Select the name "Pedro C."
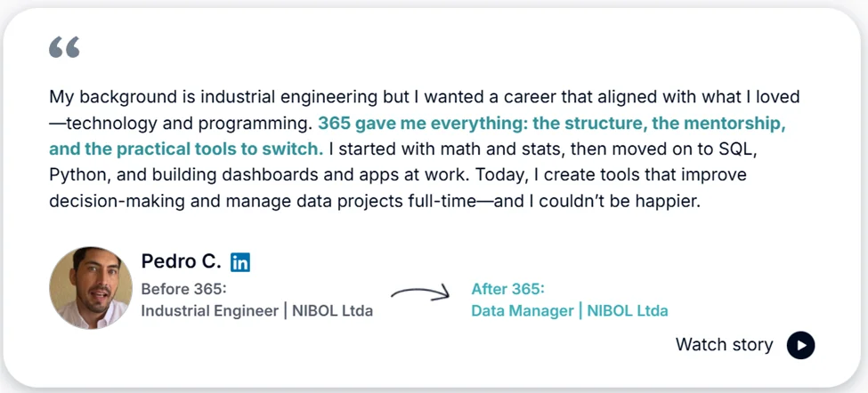 [181, 261]
